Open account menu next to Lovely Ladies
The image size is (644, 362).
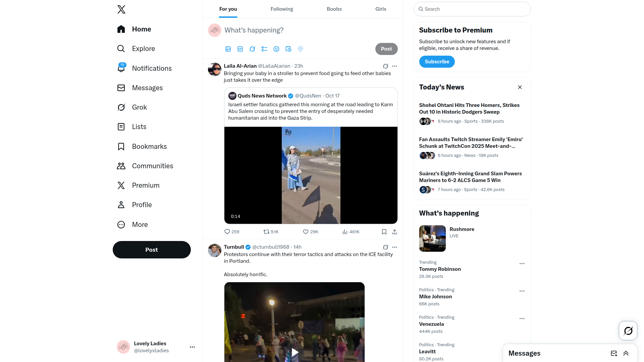coord(192,347)
